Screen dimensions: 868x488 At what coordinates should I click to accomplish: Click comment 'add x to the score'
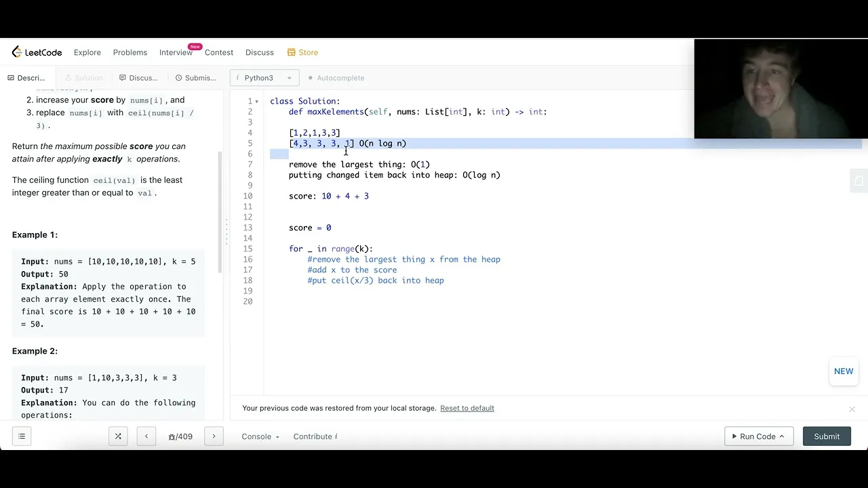[x=352, y=270]
